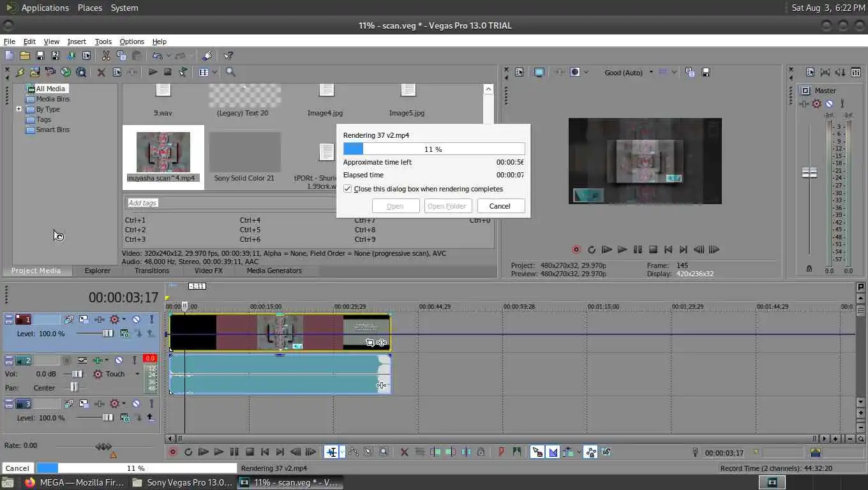Click the track 1 Level slider handle
Screen dimensions: 868x490
(x=108, y=334)
